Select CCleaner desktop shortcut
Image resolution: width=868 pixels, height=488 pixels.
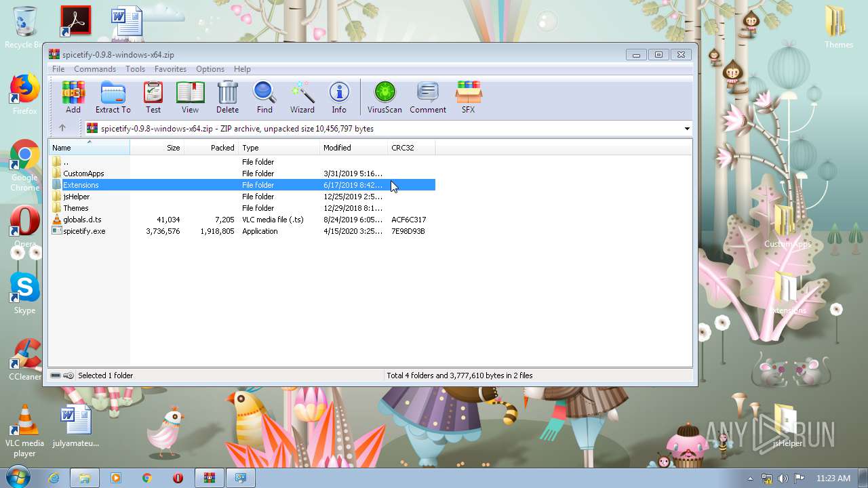point(25,359)
